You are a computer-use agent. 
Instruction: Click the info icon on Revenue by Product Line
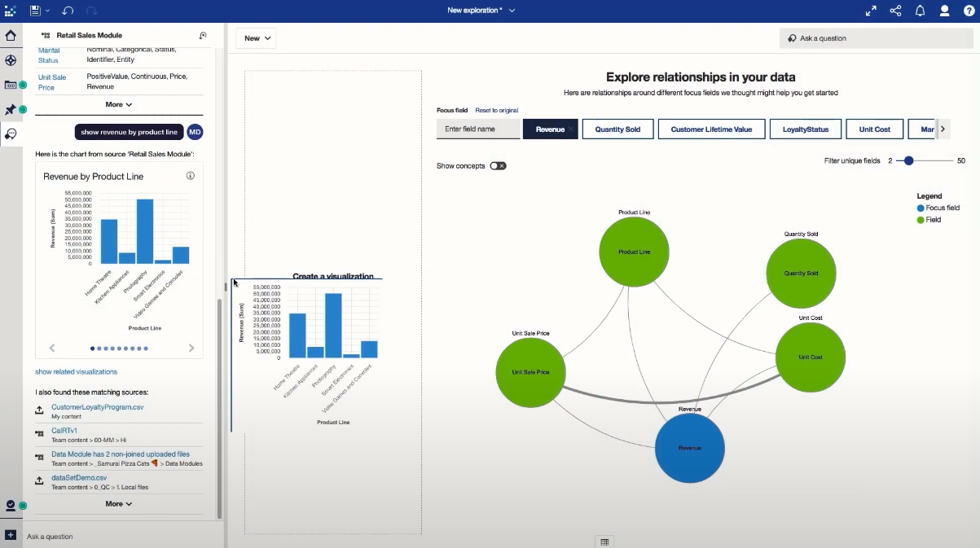coord(190,176)
